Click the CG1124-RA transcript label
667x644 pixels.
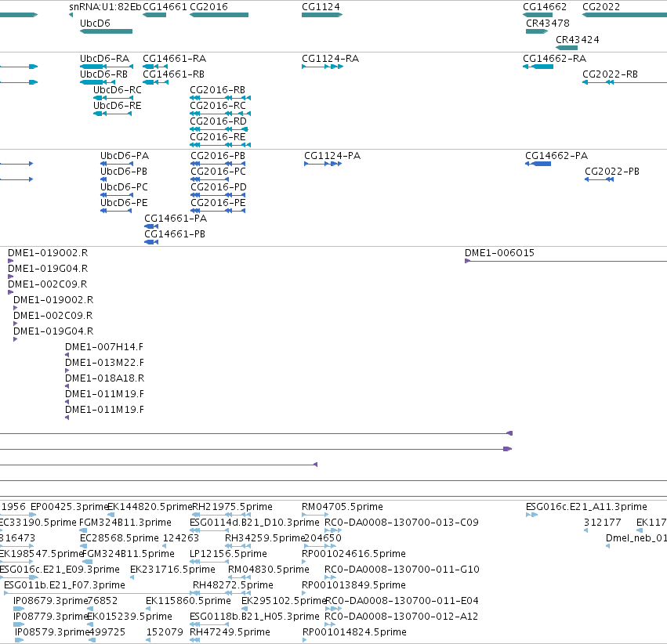click(330, 59)
